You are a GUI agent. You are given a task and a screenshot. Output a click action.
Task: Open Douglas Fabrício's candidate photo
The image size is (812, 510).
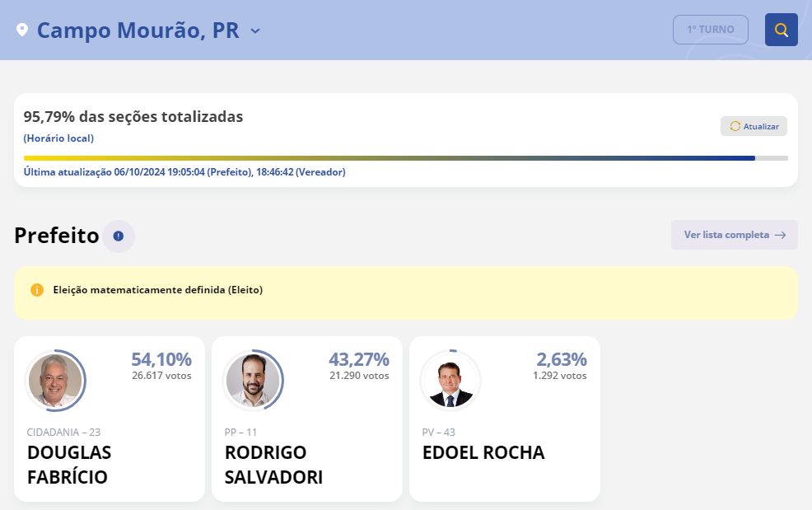[x=56, y=381]
